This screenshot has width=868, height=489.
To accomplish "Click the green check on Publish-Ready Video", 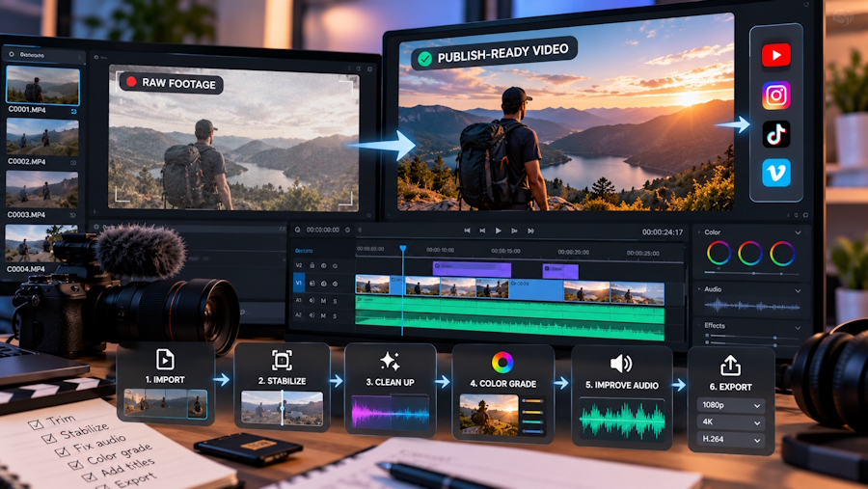I will 424,59.
